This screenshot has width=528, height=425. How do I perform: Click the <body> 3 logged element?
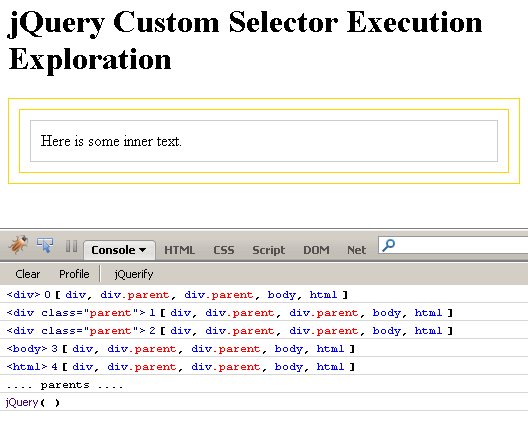[x=27, y=349]
